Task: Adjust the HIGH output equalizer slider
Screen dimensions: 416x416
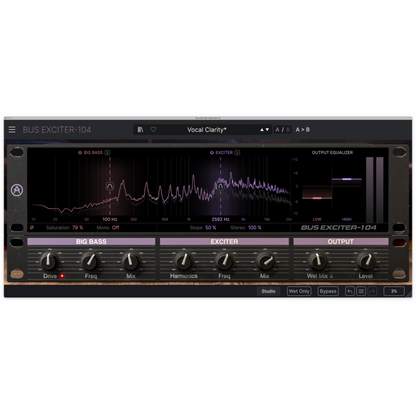Action: pyautogui.click(x=347, y=179)
